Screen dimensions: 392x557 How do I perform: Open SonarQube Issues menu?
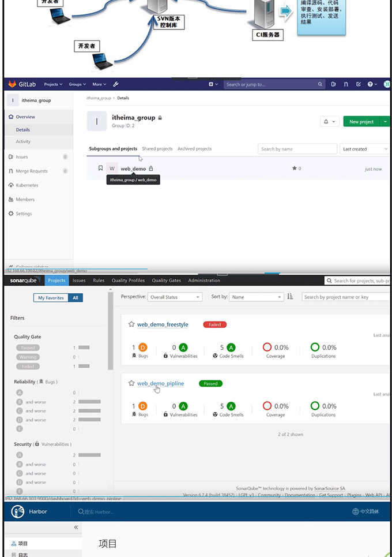coord(79,281)
